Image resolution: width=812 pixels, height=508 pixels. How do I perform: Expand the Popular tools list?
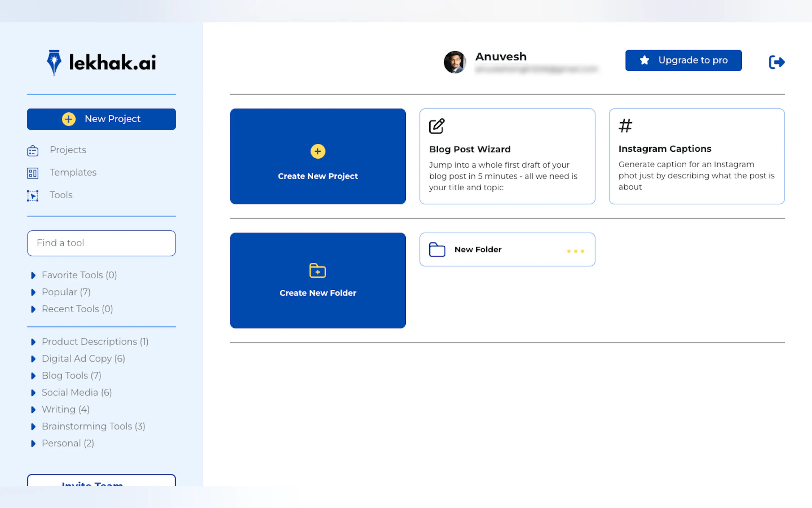pyautogui.click(x=33, y=292)
